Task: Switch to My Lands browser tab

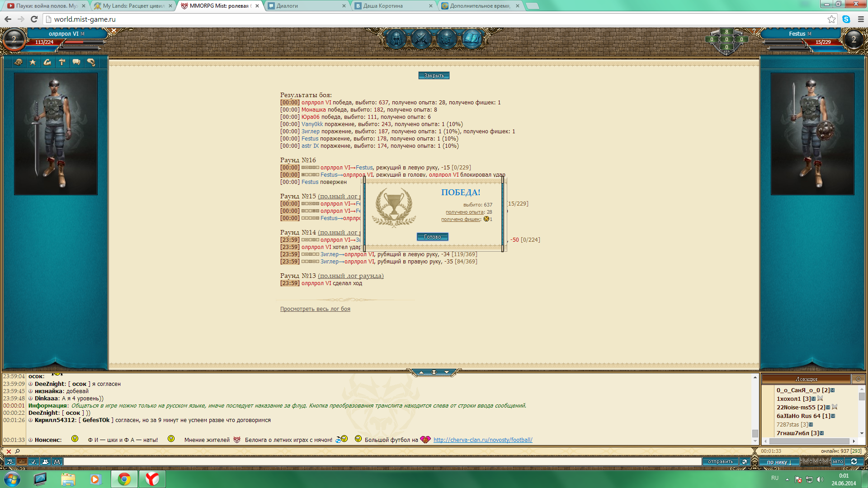Action: point(134,6)
